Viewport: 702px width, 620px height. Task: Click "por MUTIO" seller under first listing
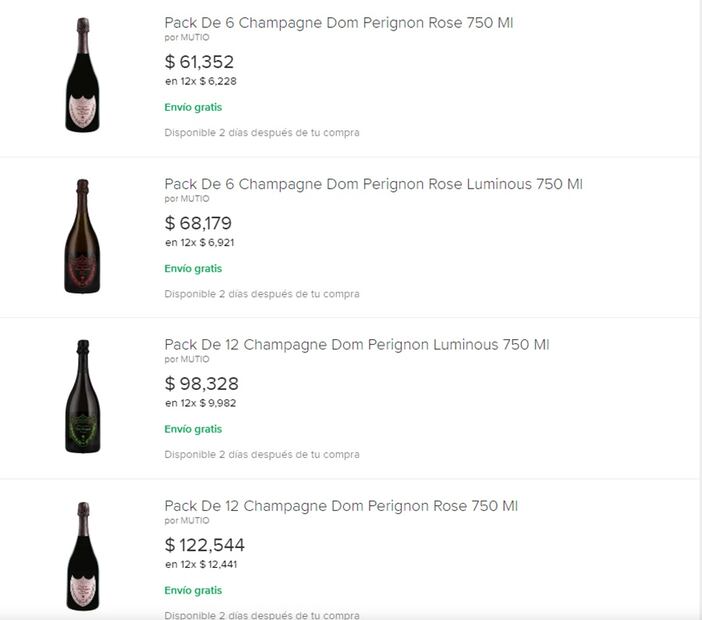coord(187,38)
